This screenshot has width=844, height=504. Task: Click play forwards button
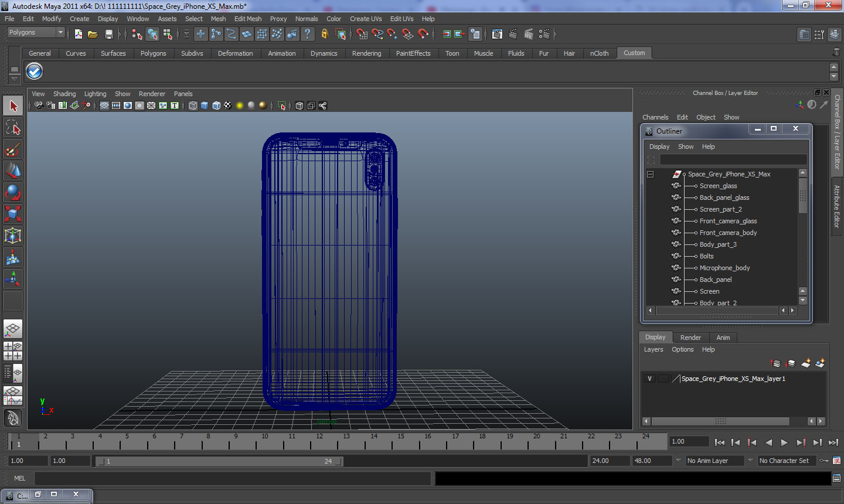[784, 442]
